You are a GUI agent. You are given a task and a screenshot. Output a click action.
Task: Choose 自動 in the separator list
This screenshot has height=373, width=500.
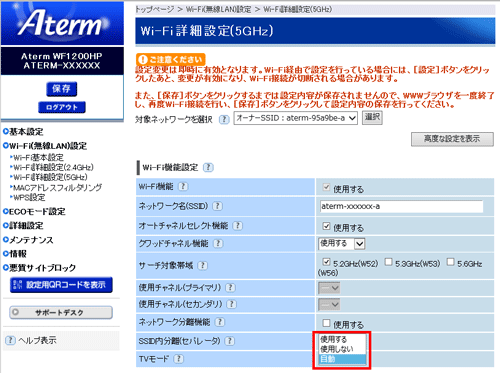click(342, 359)
